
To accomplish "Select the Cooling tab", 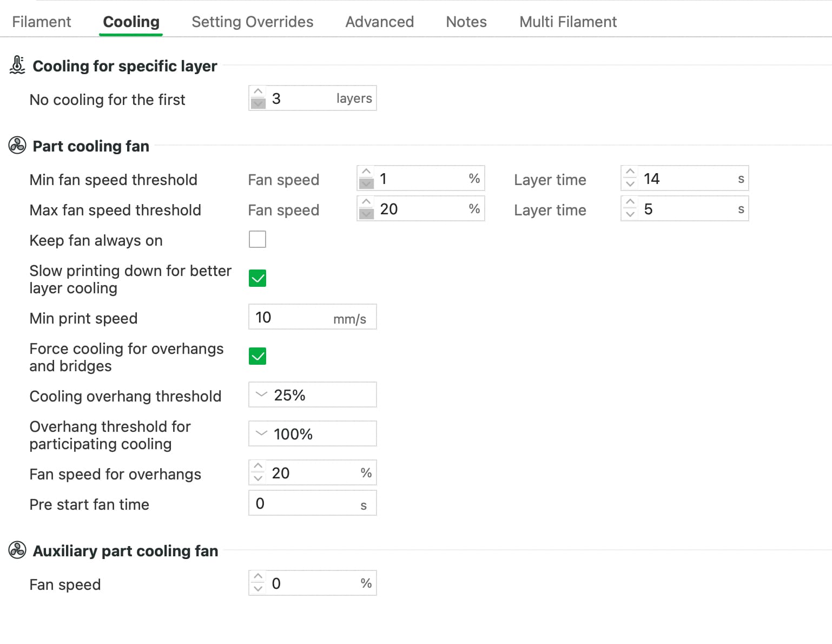I will point(131,22).
